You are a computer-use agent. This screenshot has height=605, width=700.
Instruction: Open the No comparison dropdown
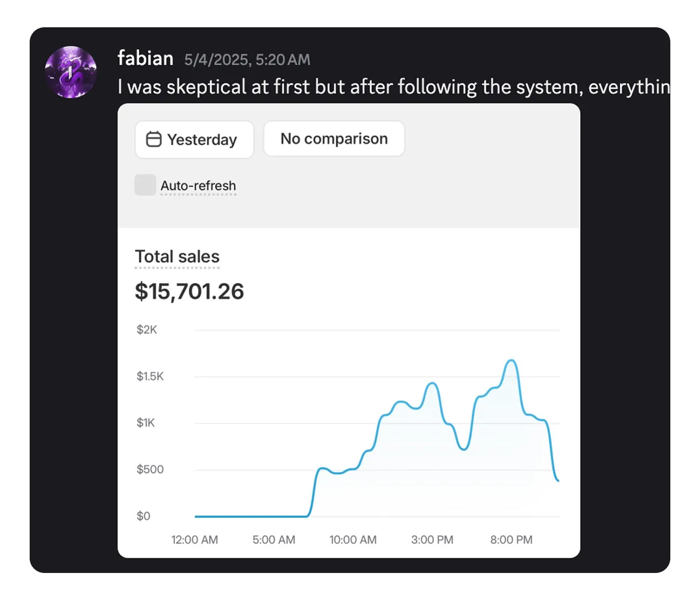point(334,139)
